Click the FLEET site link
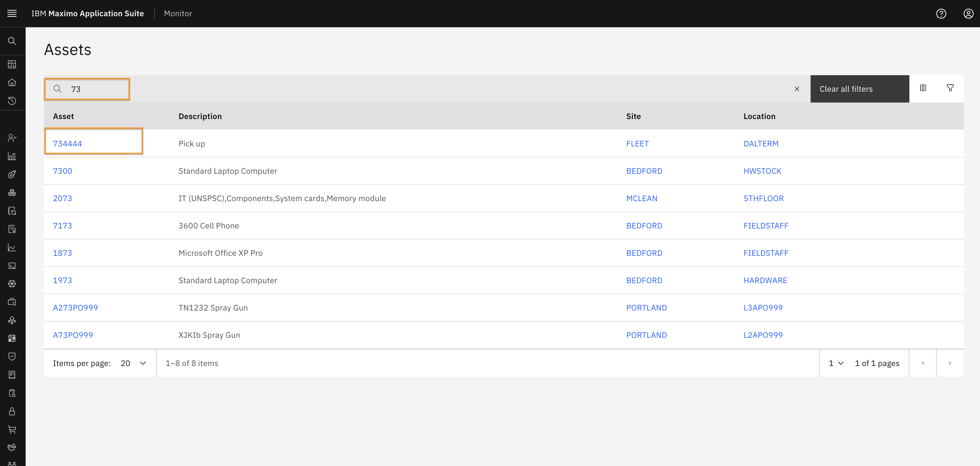 tap(637, 144)
